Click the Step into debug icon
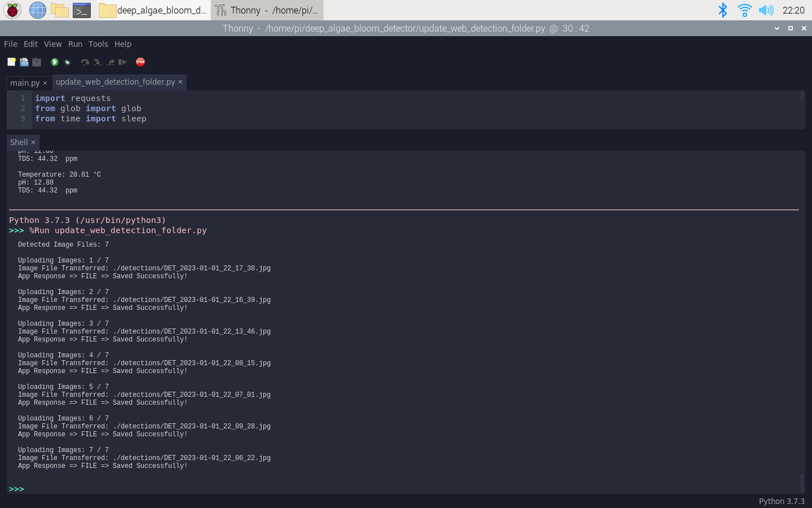Viewport: 812px width, 508px height. pyautogui.click(x=97, y=62)
